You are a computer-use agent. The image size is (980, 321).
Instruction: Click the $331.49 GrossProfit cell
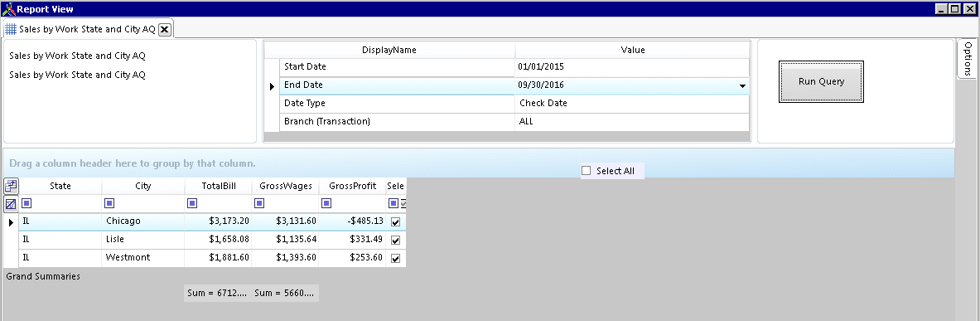[x=353, y=240]
